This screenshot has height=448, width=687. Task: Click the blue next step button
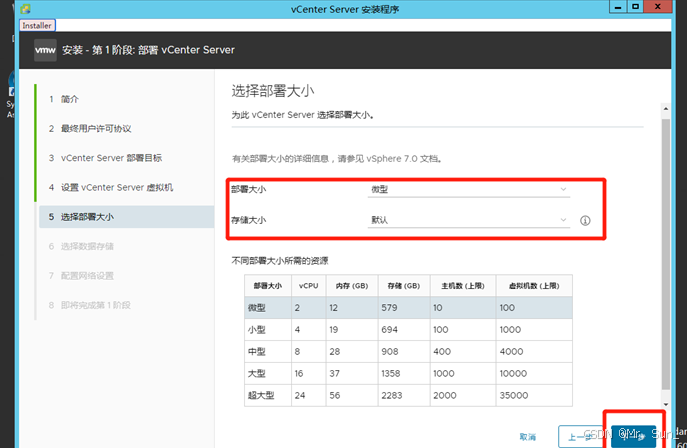click(633, 437)
